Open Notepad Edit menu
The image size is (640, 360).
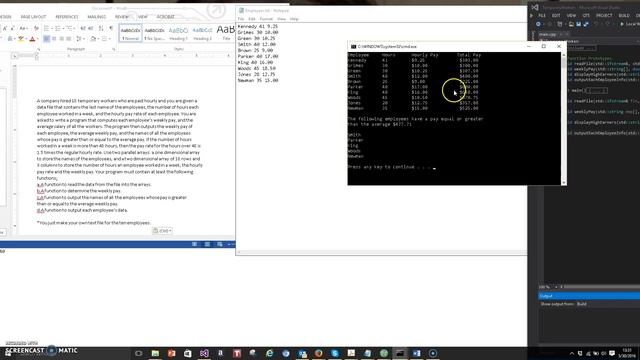(252, 19)
